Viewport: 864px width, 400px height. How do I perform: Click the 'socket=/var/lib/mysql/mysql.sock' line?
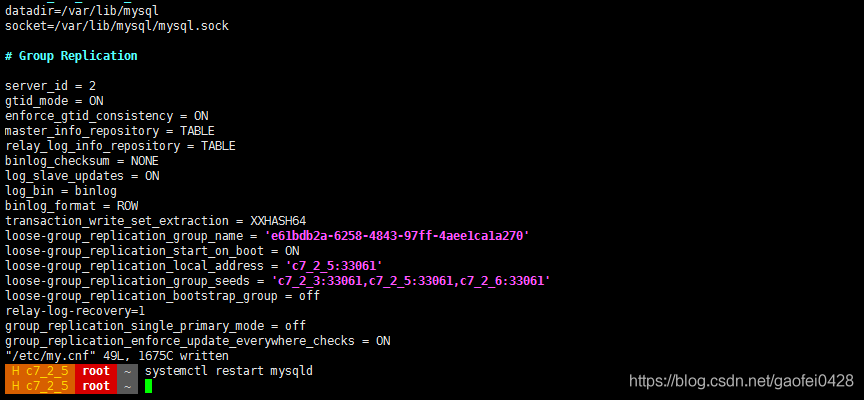[x=117, y=26]
